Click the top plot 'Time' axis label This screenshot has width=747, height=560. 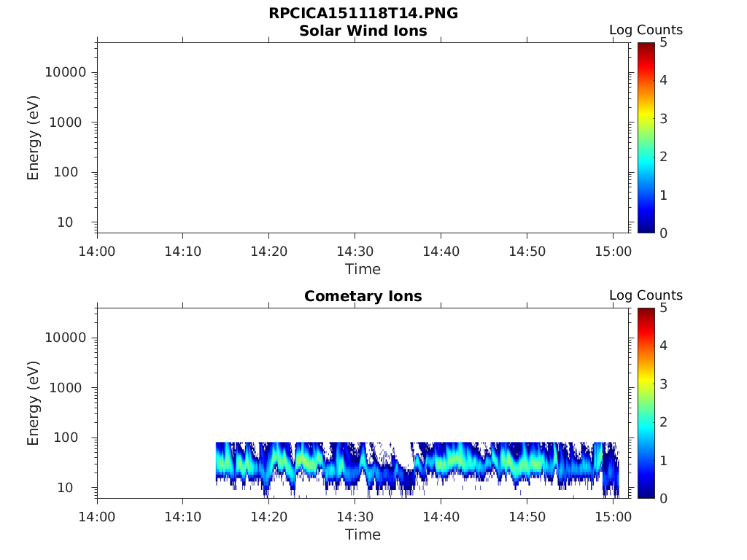363,270
